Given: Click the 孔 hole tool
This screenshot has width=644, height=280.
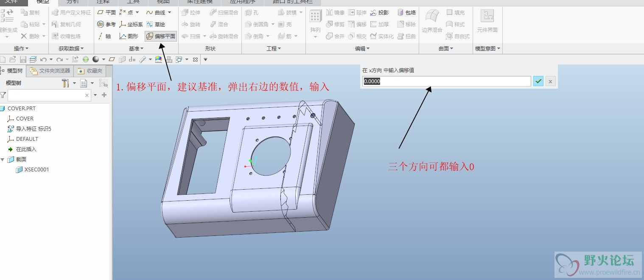Looking at the screenshot, I should click(252, 13).
